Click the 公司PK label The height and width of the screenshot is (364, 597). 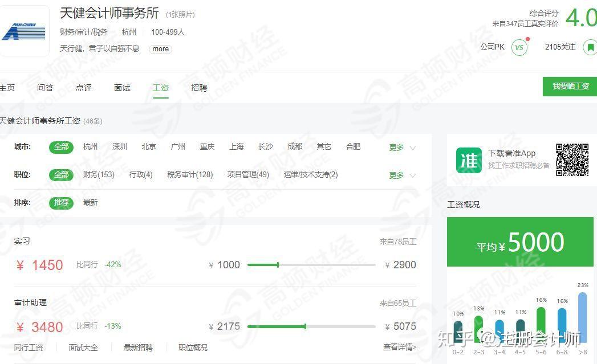tap(492, 47)
